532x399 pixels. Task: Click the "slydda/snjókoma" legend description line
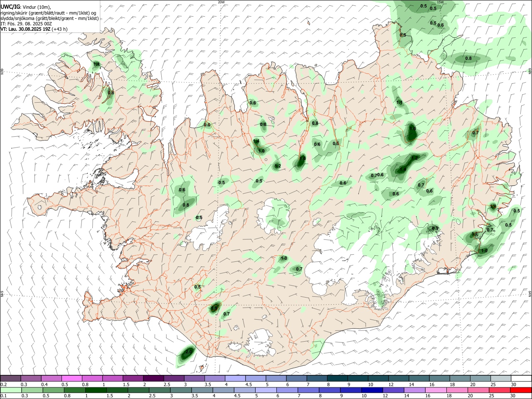[x=49, y=18]
